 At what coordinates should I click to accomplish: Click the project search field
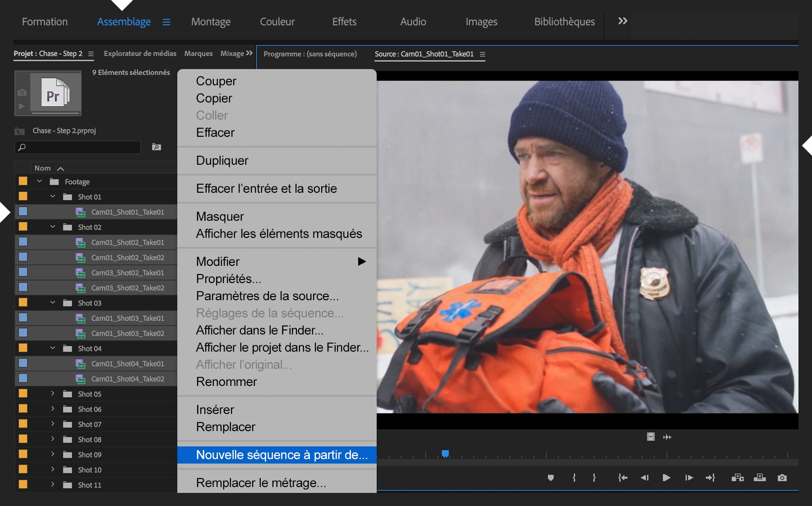point(77,147)
